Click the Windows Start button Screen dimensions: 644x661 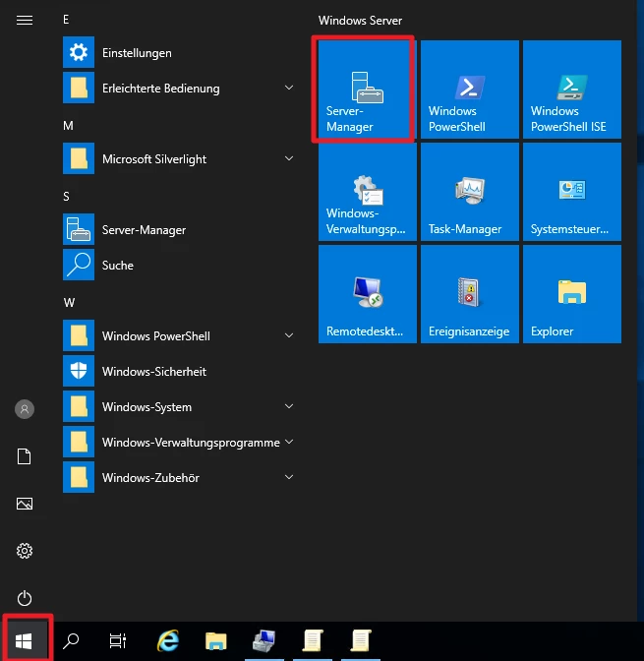tap(26, 641)
